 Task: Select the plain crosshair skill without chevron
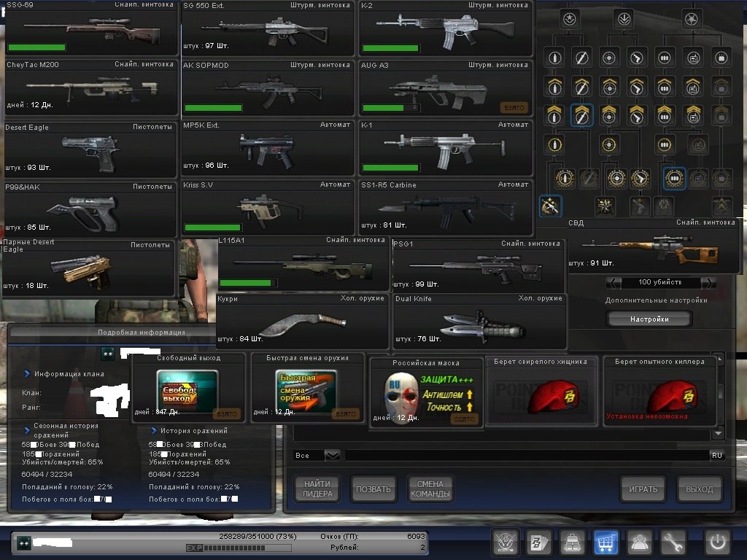click(x=609, y=58)
